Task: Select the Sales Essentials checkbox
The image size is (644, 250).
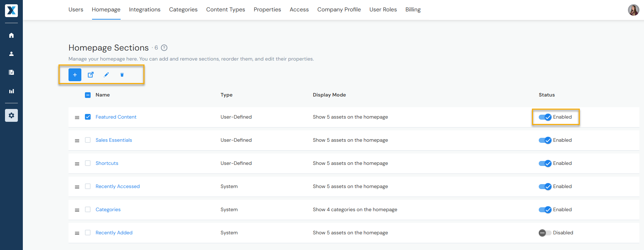Action: (88, 140)
